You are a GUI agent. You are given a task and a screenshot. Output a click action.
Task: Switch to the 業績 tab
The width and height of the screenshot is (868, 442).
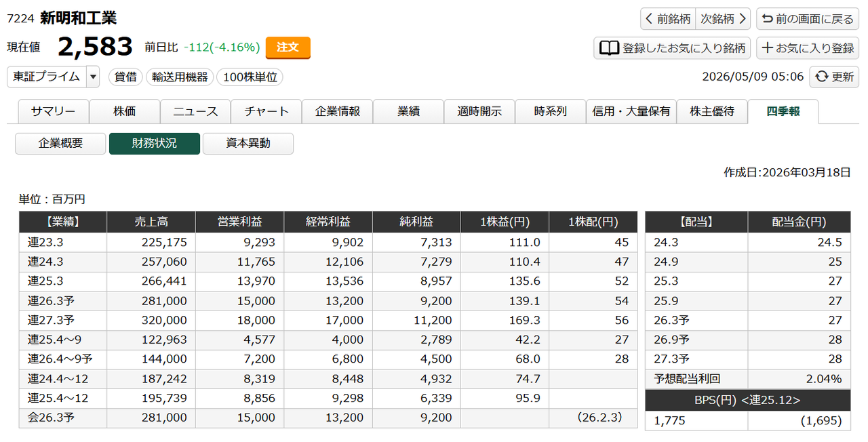pos(408,111)
